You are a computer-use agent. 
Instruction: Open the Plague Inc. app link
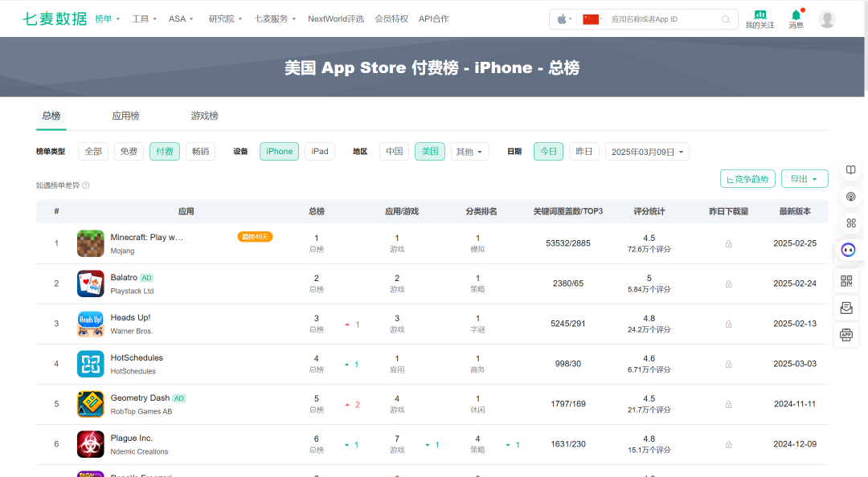coord(131,438)
